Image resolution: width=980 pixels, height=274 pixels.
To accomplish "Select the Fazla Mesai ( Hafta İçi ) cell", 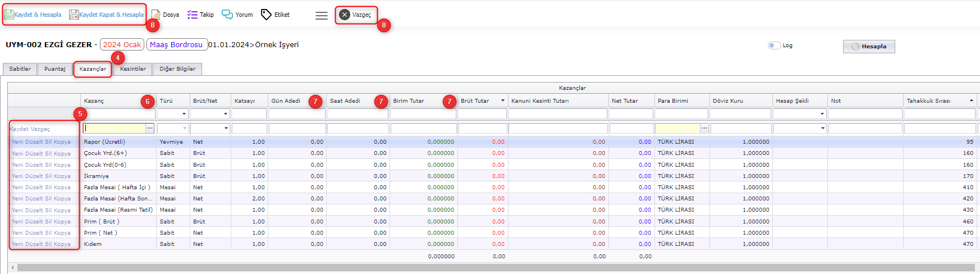I will [118, 188].
